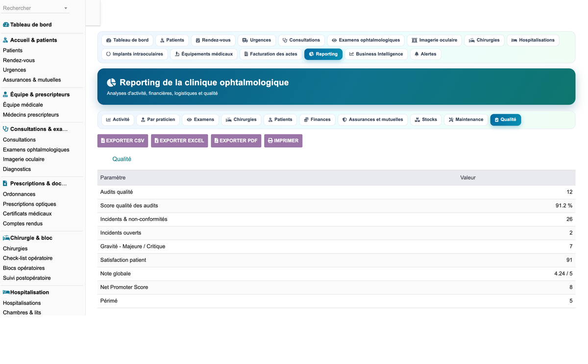Open Chambres & lits sidebar link
Viewport: 588px width, 364px height.
point(22,313)
